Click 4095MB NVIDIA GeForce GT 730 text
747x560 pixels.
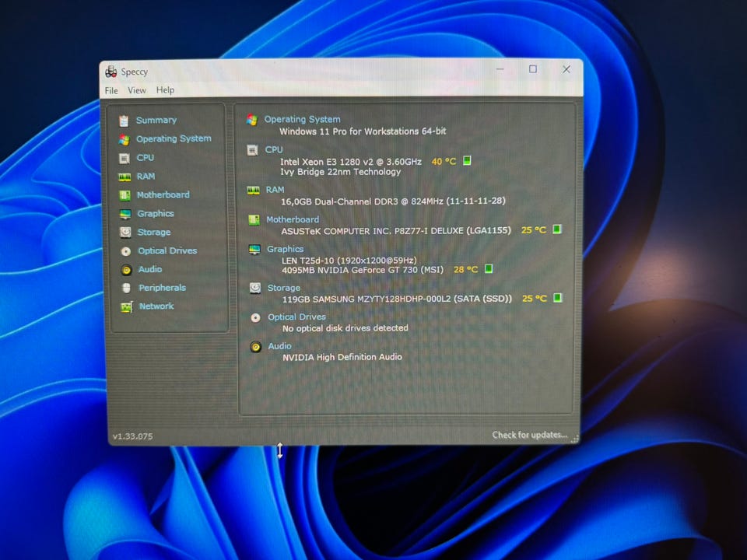[363, 270]
